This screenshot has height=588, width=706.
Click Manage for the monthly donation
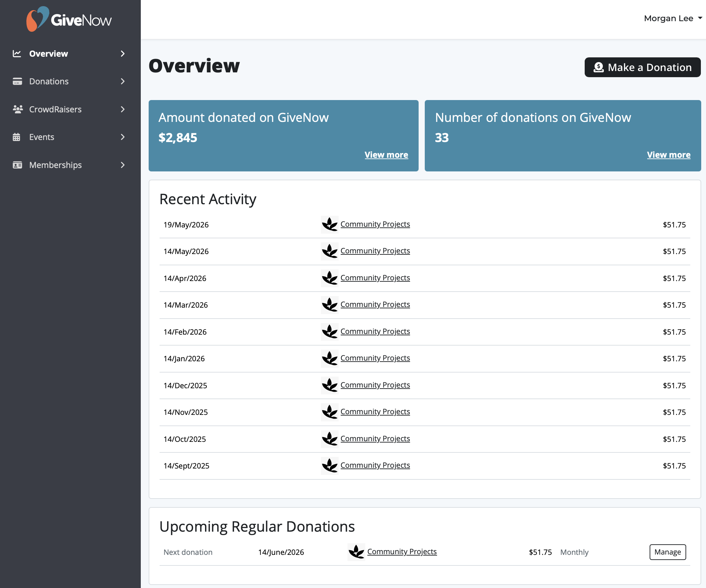[667, 552]
